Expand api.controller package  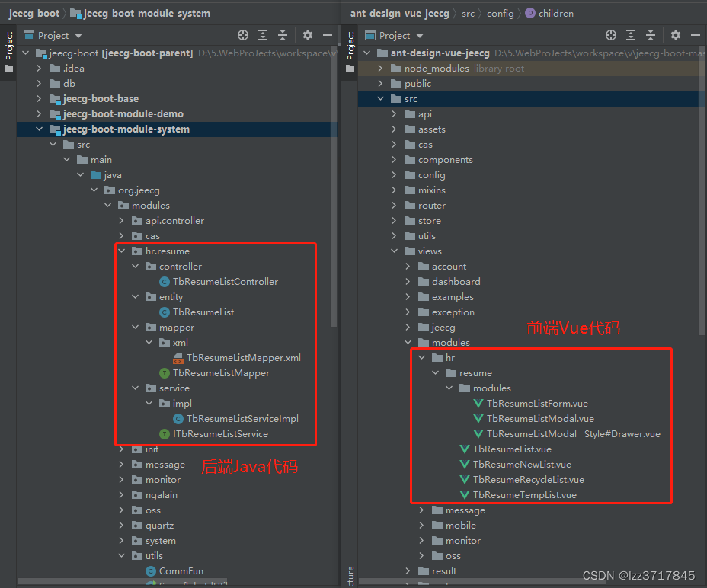(121, 221)
